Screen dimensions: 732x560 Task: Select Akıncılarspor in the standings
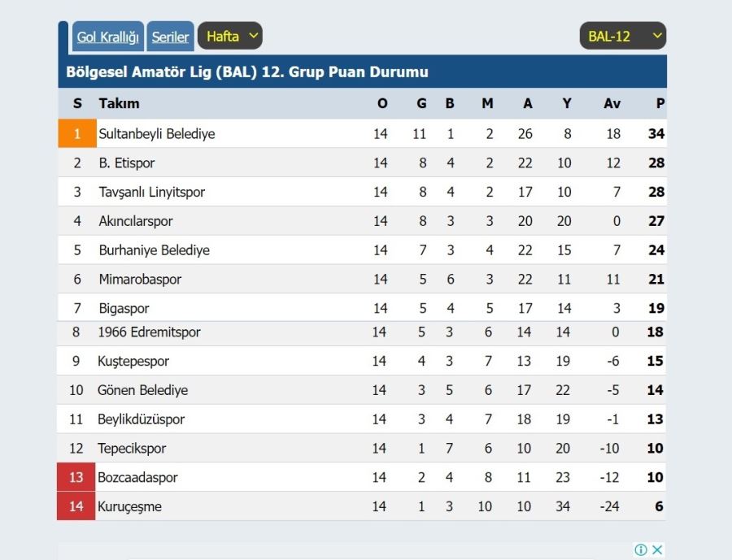click(135, 221)
